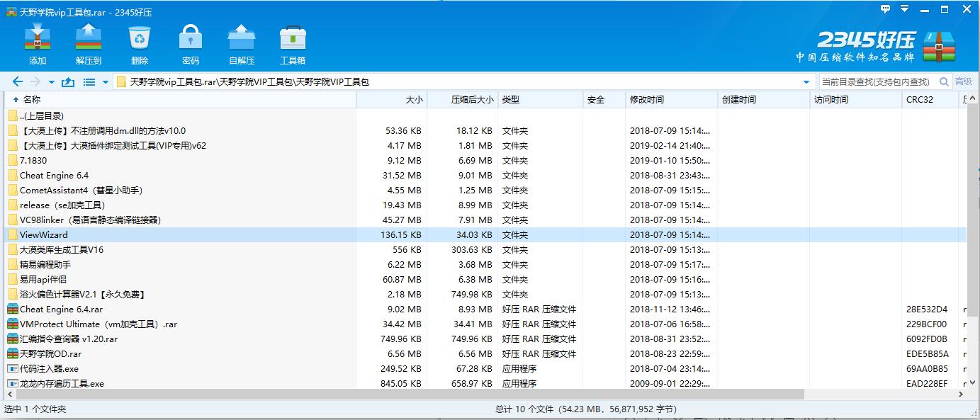Go back with the left arrow
Viewport: 980px width, 420px height.
click(x=18, y=82)
